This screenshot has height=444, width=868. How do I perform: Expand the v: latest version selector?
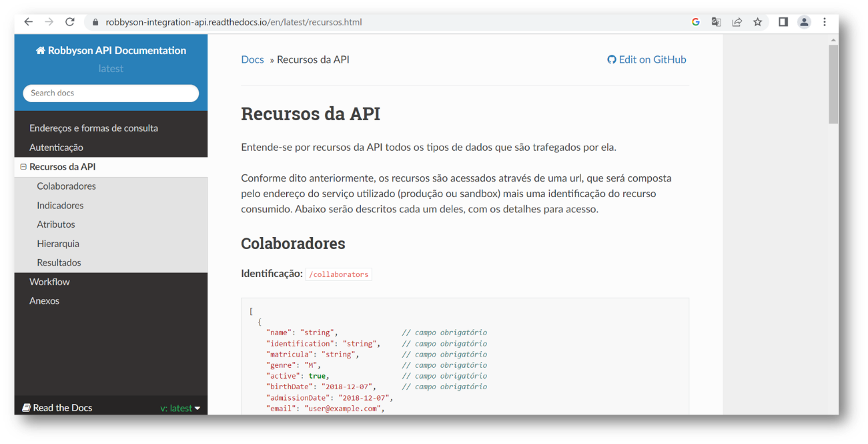(180, 408)
